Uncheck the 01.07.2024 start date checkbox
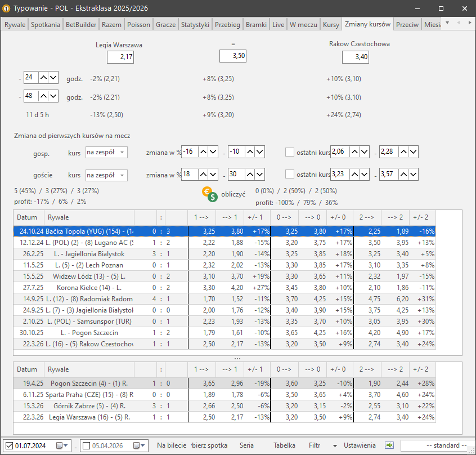The width and height of the screenshot is (476, 455). (x=8, y=446)
